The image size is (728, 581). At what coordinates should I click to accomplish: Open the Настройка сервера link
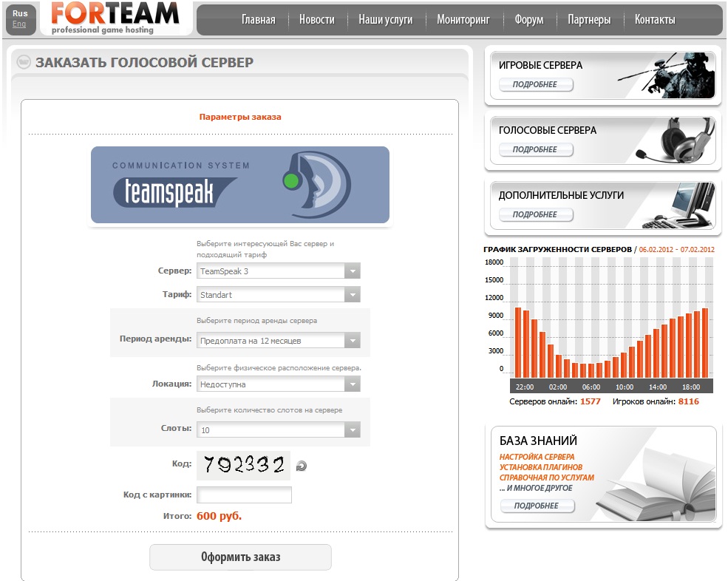[537, 457]
